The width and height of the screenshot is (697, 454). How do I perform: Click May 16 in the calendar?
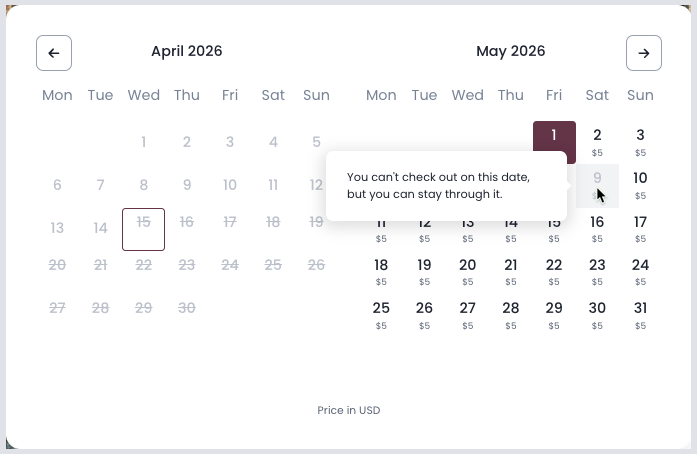click(x=597, y=229)
